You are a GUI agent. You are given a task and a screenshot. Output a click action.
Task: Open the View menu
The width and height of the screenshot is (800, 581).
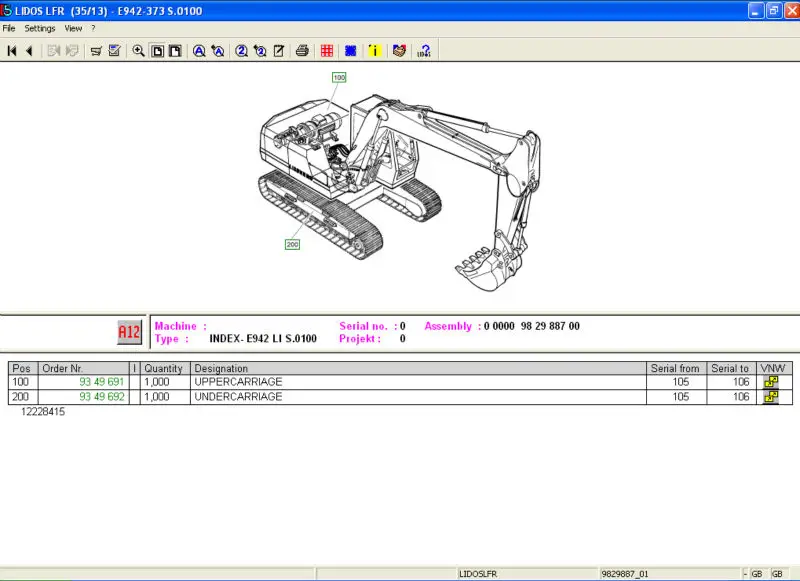coord(73,29)
